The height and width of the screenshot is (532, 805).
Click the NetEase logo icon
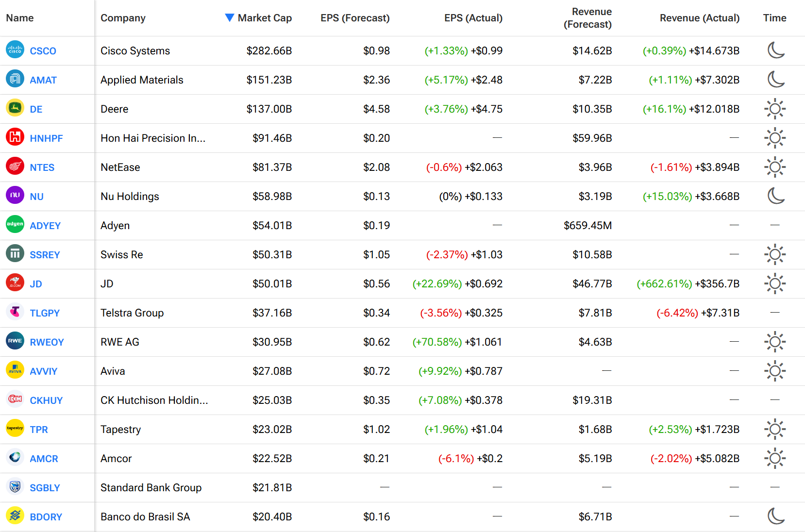tap(15, 166)
